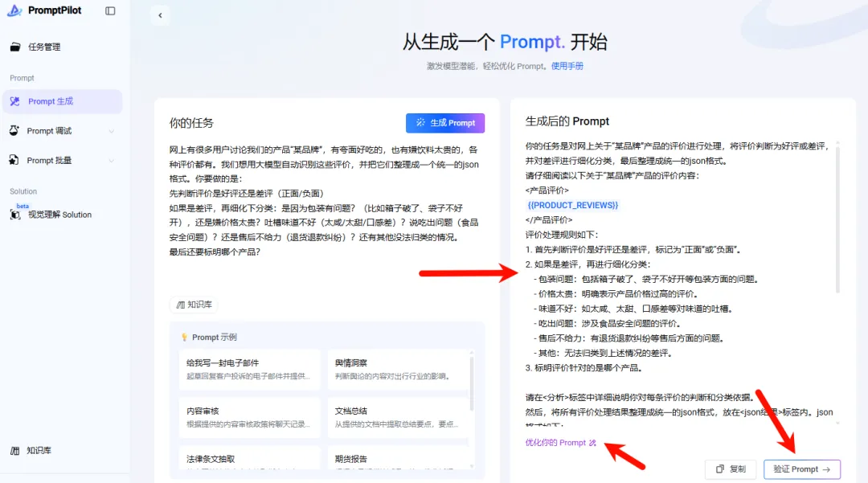Image resolution: width=868 pixels, height=483 pixels.
Task: Expand the Prompt 批量 section chevron
Action: (x=113, y=160)
